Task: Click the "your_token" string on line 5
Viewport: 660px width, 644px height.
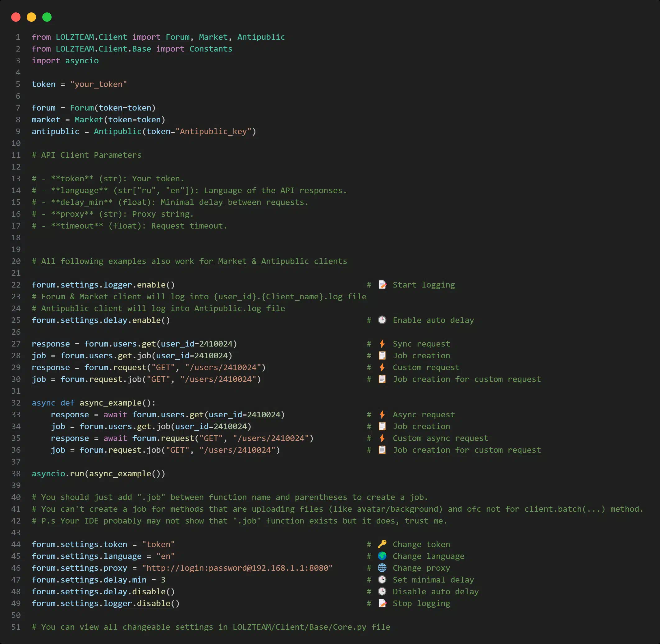Action: click(98, 84)
